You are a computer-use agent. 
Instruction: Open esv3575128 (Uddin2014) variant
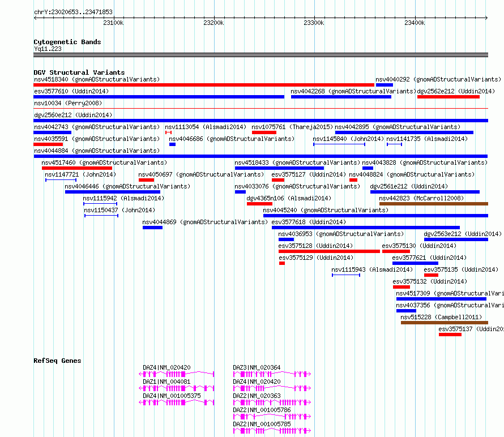point(315,246)
